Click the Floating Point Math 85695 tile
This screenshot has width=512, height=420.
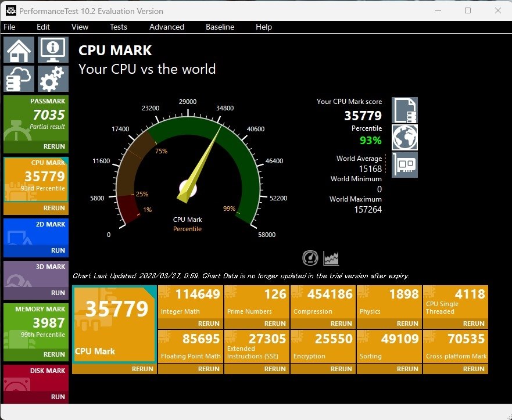(x=191, y=347)
